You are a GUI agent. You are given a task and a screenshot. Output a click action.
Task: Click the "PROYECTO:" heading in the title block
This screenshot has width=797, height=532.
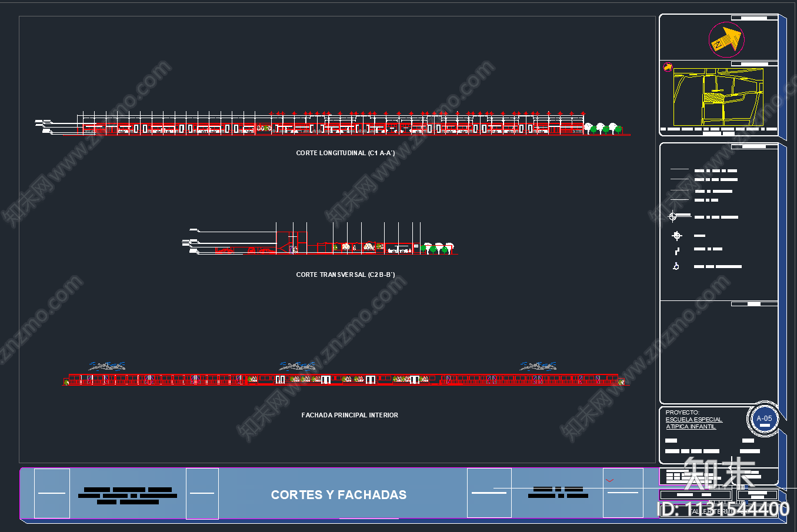click(682, 412)
